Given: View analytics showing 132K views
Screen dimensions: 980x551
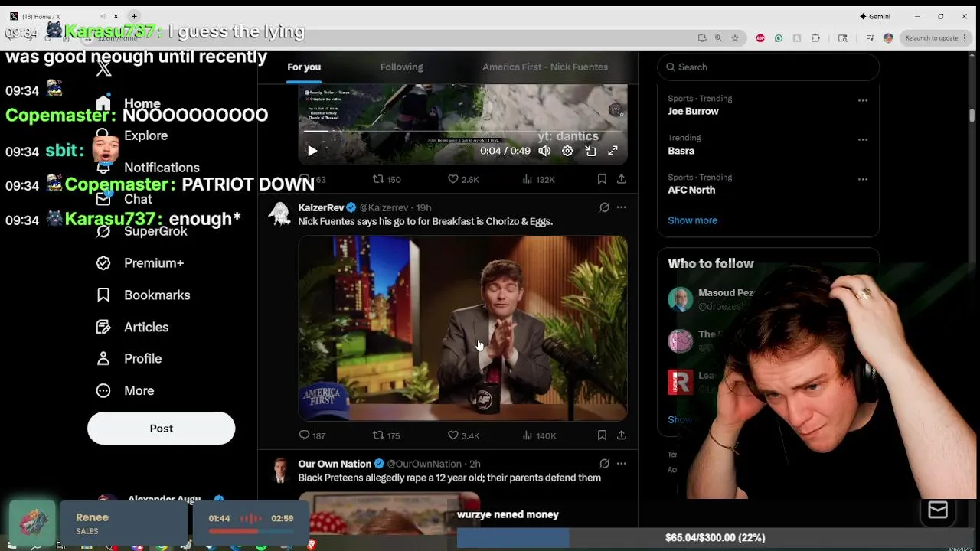Looking at the screenshot, I should point(538,179).
